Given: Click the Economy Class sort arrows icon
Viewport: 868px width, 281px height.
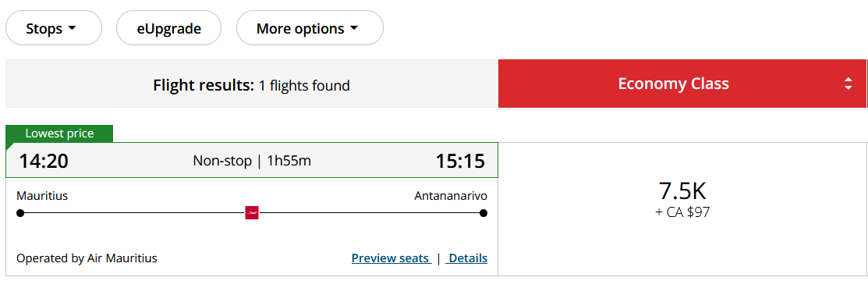Looking at the screenshot, I should click(848, 84).
